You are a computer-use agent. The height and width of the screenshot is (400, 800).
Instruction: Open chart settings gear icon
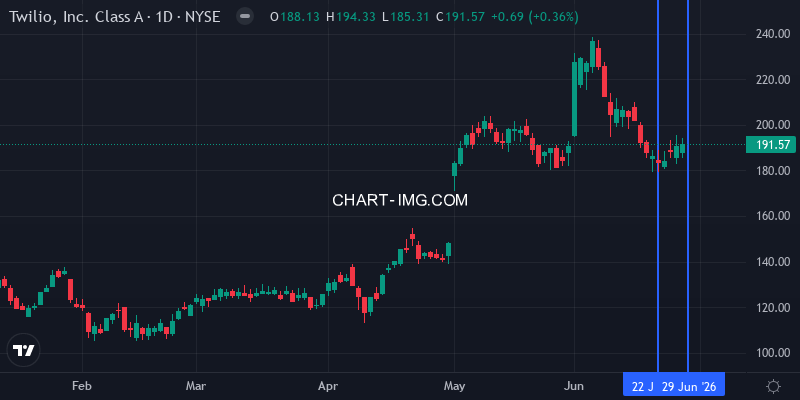(x=773, y=386)
